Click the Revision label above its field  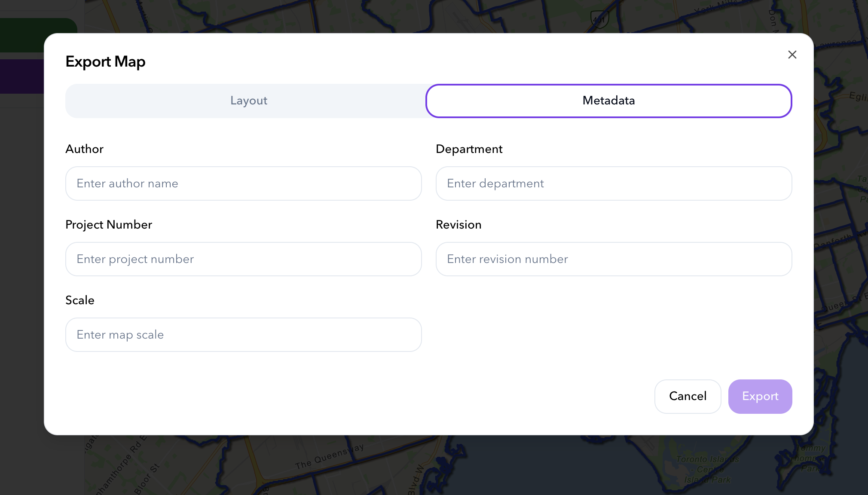coord(458,224)
